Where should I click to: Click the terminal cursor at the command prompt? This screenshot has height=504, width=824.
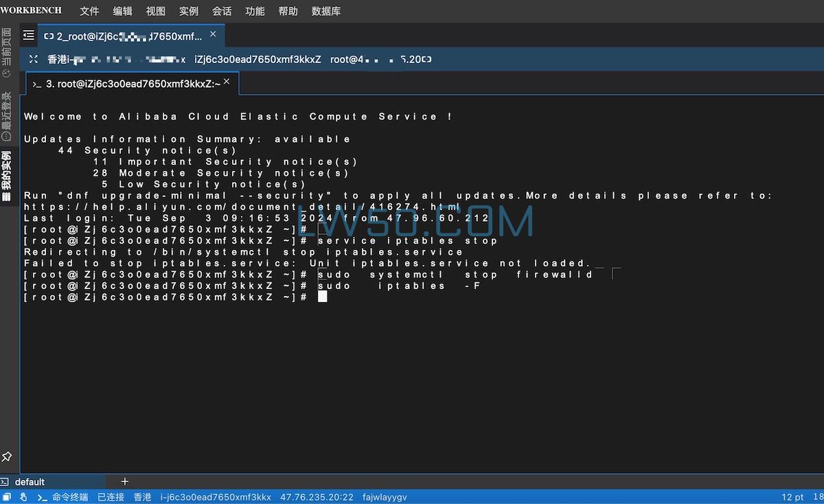click(x=323, y=297)
